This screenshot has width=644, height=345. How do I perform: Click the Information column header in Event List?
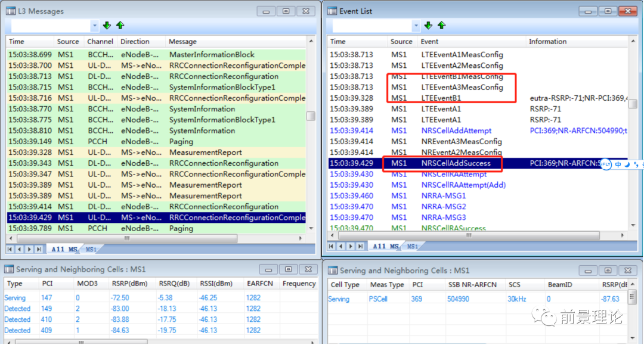click(x=577, y=42)
